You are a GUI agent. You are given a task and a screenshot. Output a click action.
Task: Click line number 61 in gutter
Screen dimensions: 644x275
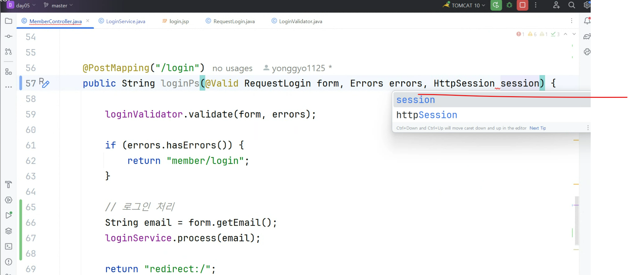coord(31,145)
